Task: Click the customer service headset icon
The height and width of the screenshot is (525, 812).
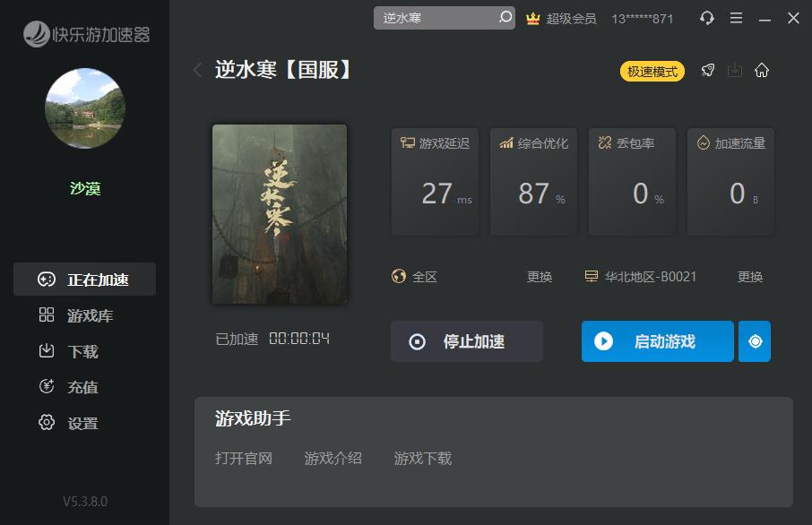Action: (x=707, y=18)
